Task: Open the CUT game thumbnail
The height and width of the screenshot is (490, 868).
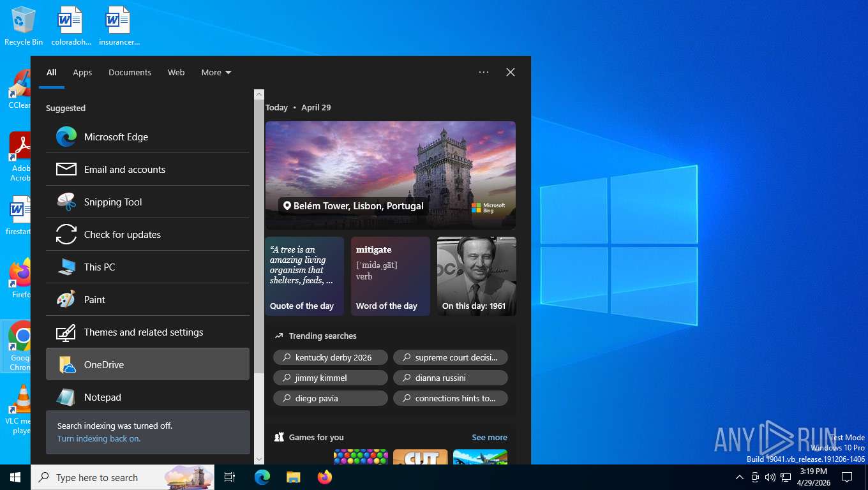Action: [421, 457]
